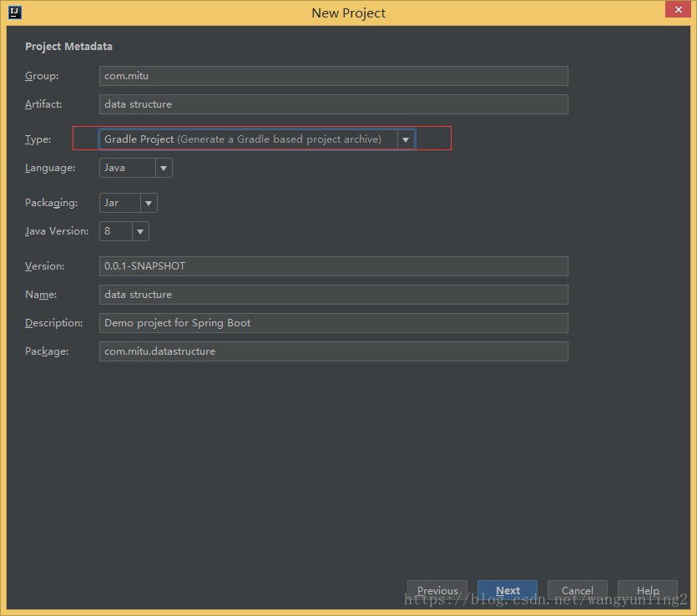Click the Package field com.mitu.datastructure

[x=333, y=351]
